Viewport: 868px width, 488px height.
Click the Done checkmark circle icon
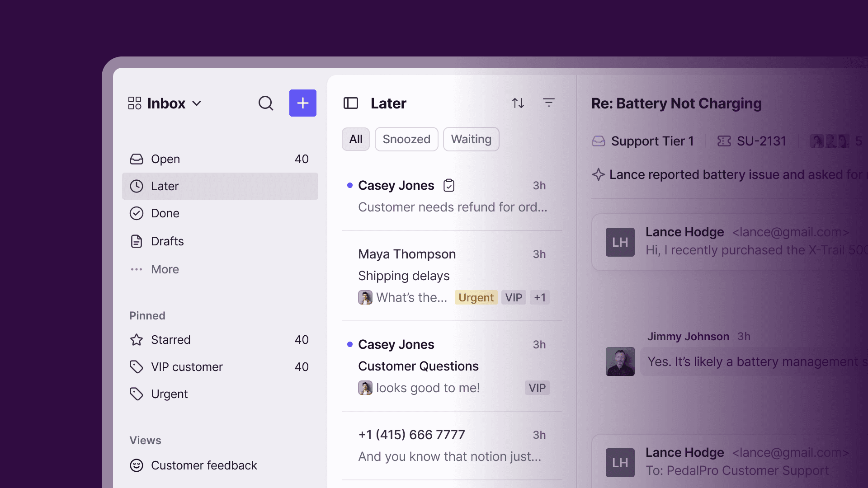coord(137,213)
